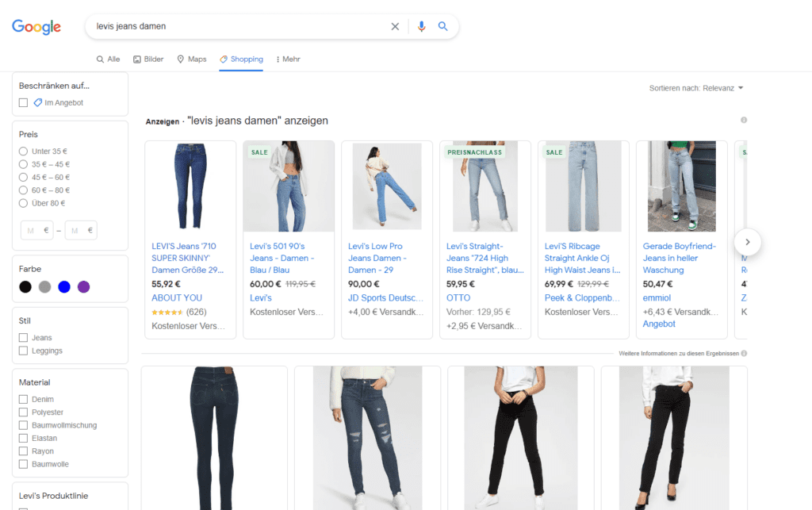
Task: Click the 710 Super Skinny jeans thumbnail
Action: [x=190, y=186]
